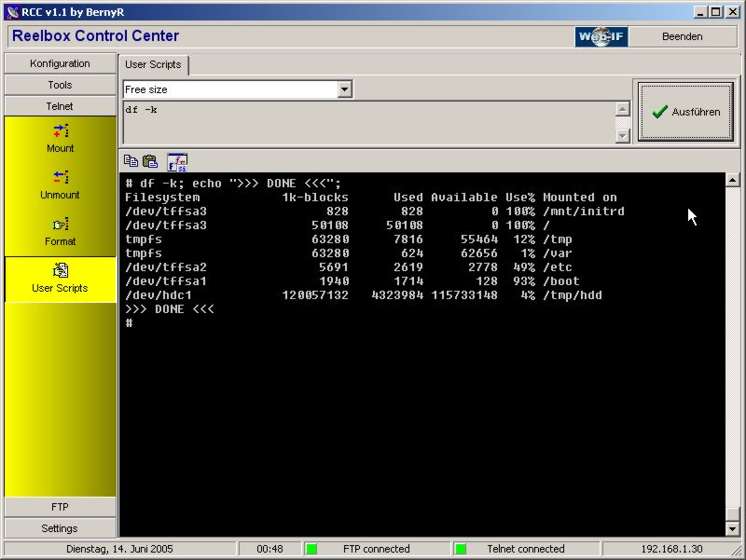Expand the Free size script dropdown
This screenshot has height=560, width=746.
coord(344,89)
